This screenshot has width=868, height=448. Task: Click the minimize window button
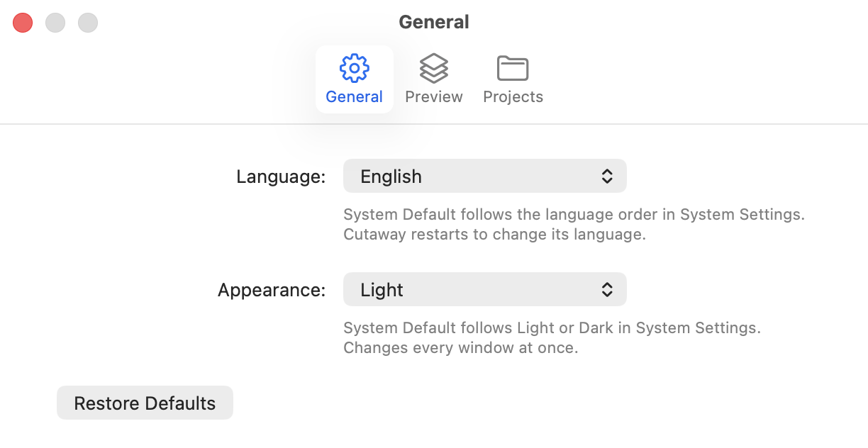[55, 23]
